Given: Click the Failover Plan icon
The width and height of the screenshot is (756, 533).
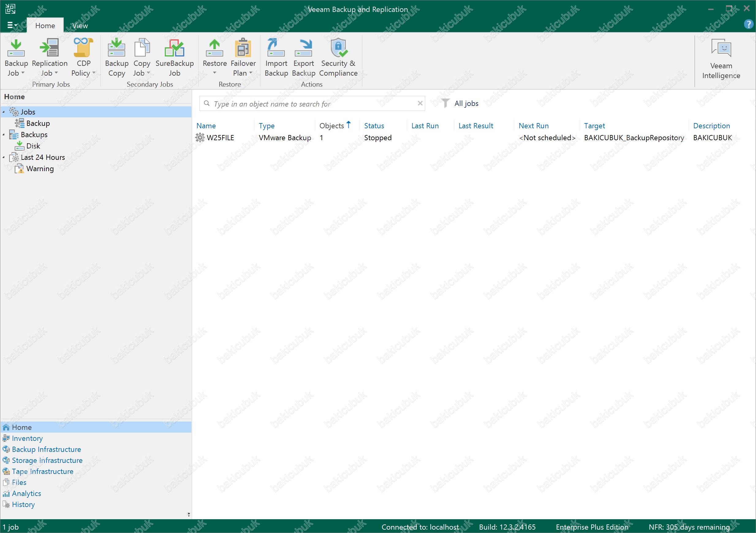Looking at the screenshot, I should pyautogui.click(x=243, y=48).
